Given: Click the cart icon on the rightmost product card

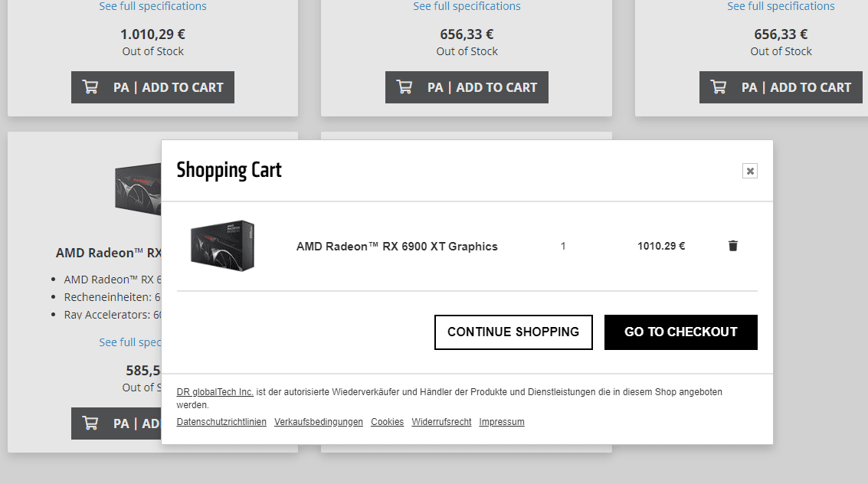Looking at the screenshot, I should click(x=719, y=87).
